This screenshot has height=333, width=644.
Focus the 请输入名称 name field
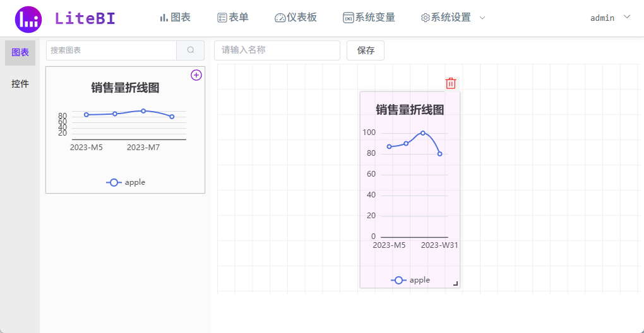(277, 50)
